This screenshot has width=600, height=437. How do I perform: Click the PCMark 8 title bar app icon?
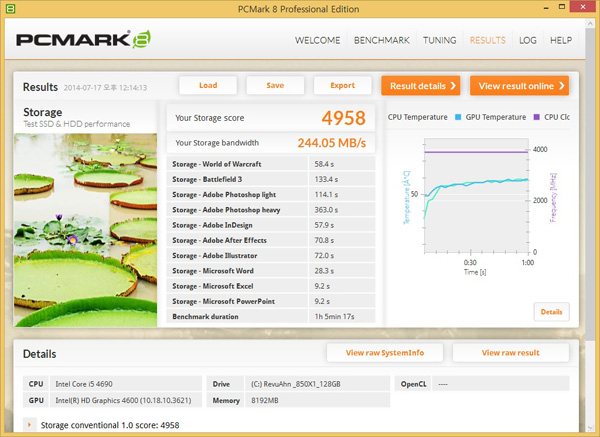click(10, 8)
